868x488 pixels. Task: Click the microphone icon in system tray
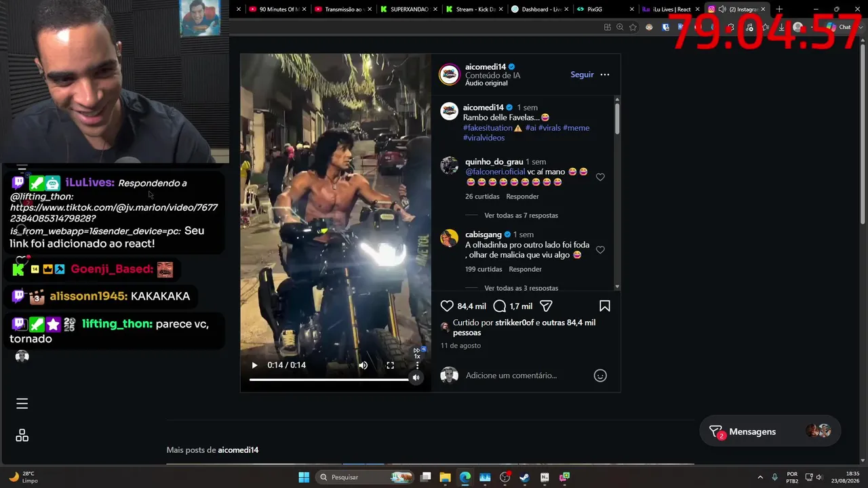click(x=774, y=477)
